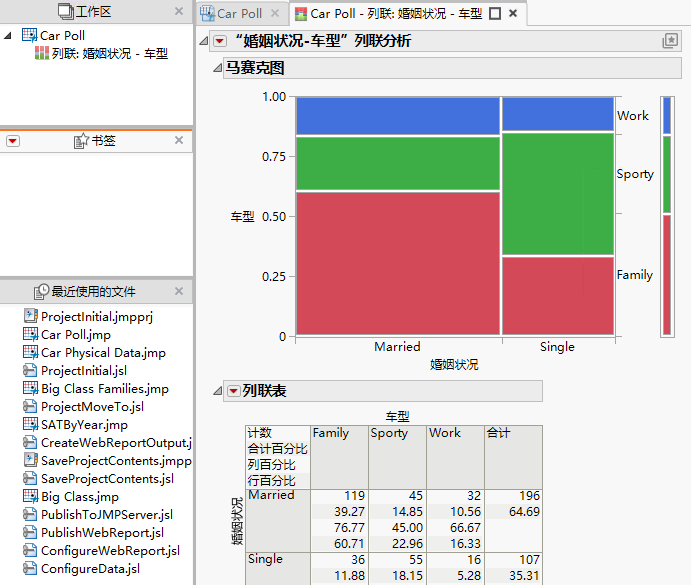
Task: Open the contingency analysis red triangle menu
Action: click(220, 41)
